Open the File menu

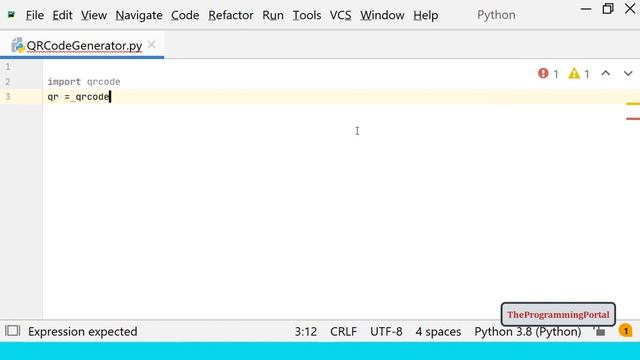coord(34,15)
